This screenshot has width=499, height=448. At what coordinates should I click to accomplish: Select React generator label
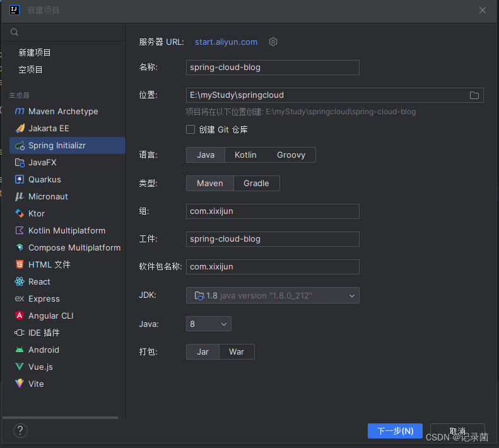[39, 282]
